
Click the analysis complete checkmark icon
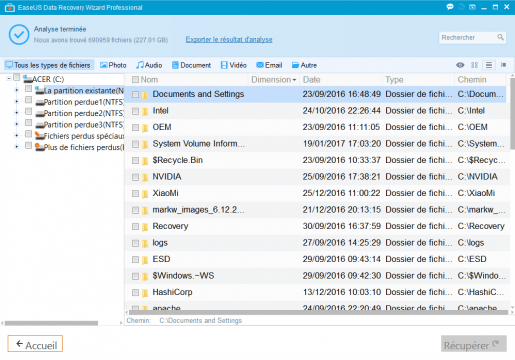19,34
